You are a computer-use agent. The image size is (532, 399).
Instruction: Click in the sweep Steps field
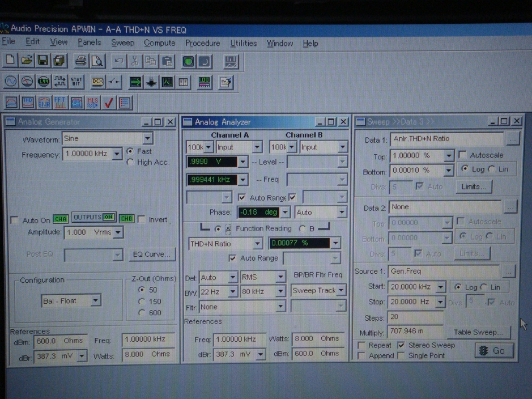415,317
